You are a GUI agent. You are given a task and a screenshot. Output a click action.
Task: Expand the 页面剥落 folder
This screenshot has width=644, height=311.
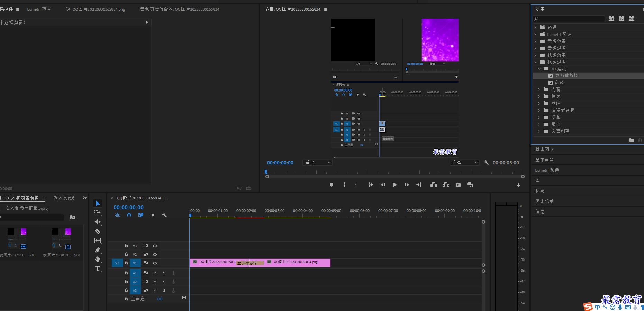[x=539, y=131]
